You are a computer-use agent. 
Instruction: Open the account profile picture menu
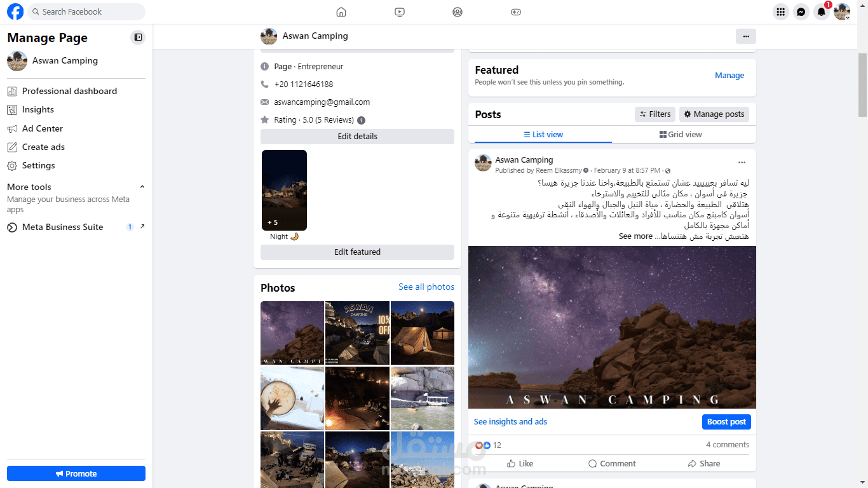tap(842, 11)
